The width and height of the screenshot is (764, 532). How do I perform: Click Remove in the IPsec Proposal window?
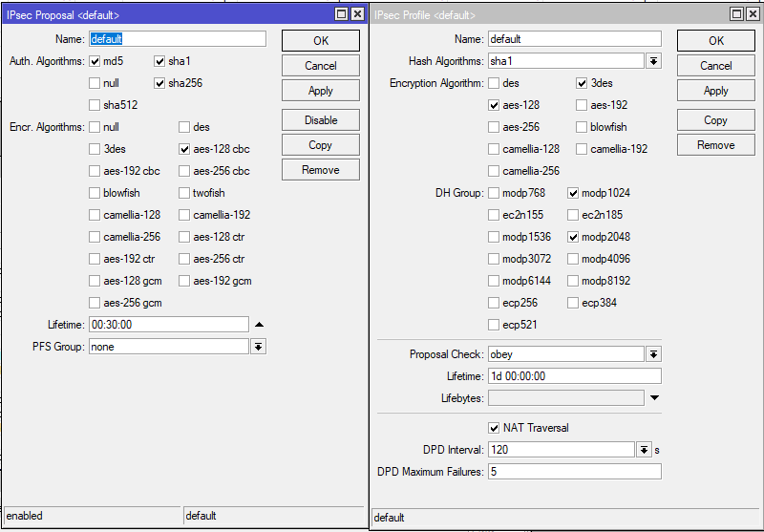pyautogui.click(x=321, y=170)
